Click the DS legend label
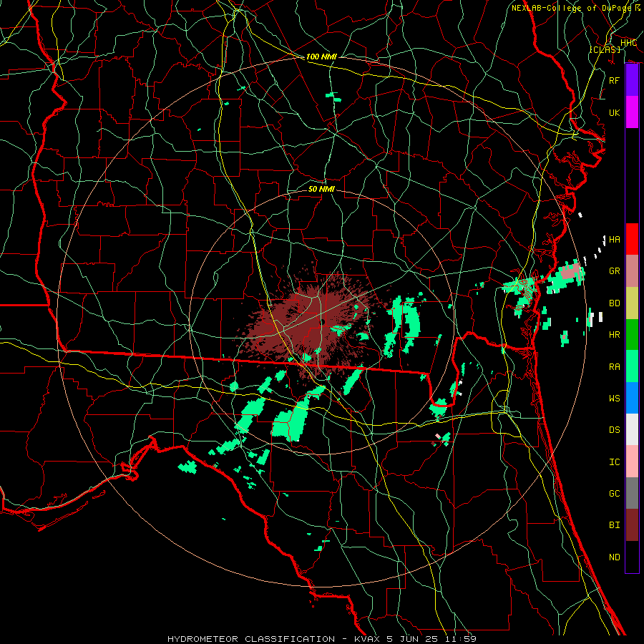Image resolution: width=644 pixels, height=644 pixels. [x=614, y=430]
